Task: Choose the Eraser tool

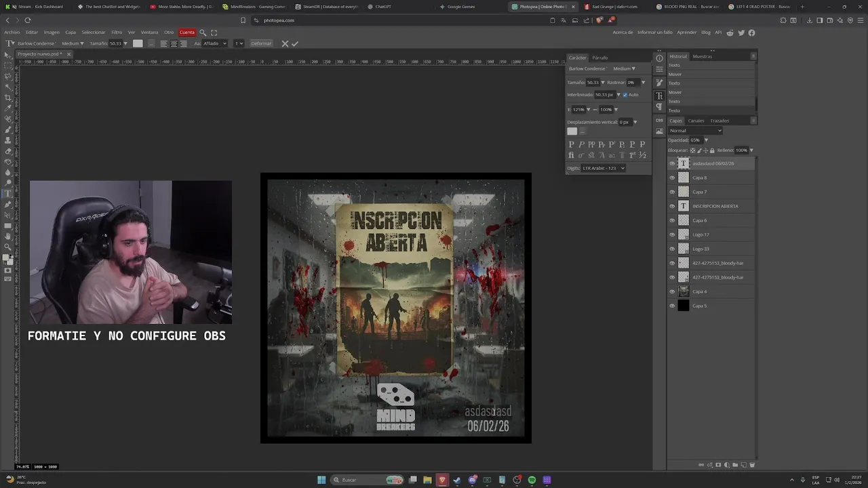Action: pyautogui.click(x=8, y=151)
